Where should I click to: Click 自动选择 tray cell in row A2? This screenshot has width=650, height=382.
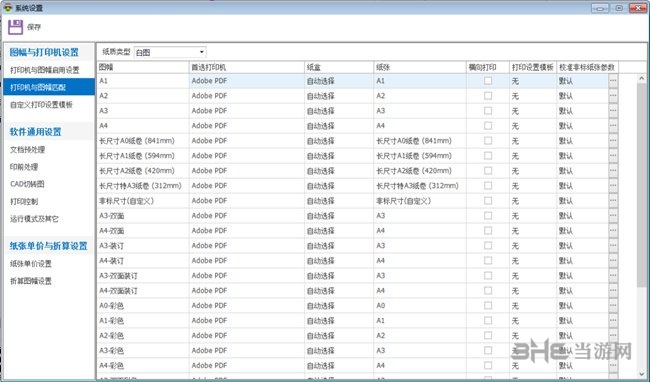click(x=339, y=96)
